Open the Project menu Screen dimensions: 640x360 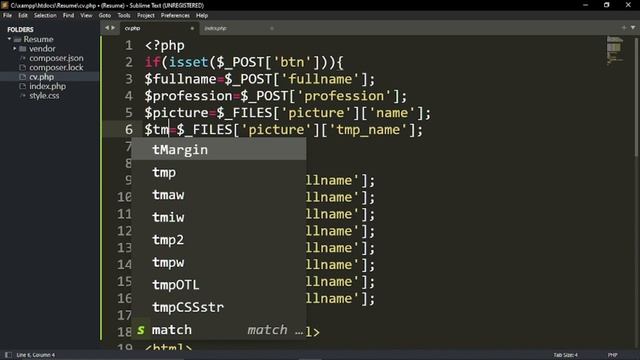click(x=146, y=16)
